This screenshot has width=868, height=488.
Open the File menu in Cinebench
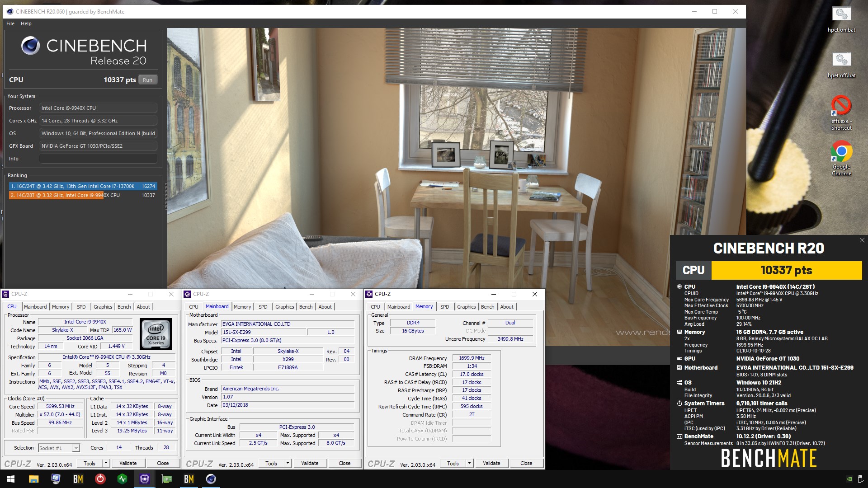10,23
